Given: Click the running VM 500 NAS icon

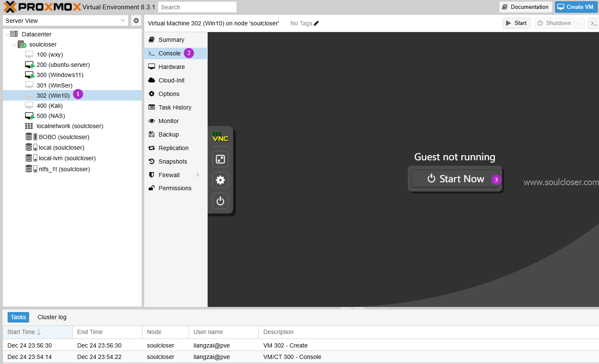Looking at the screenshot, I should (x=30, y=116).
